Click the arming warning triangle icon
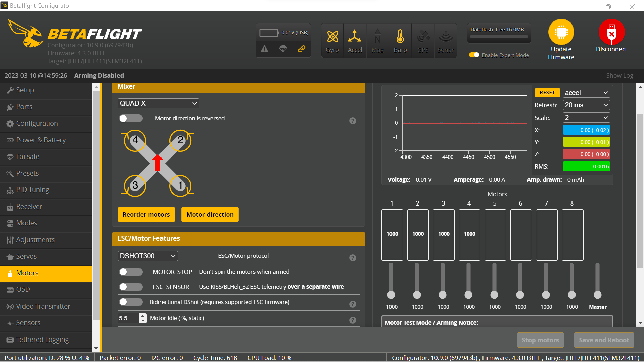The image size is (644, 362). click(x=265, y=49)
